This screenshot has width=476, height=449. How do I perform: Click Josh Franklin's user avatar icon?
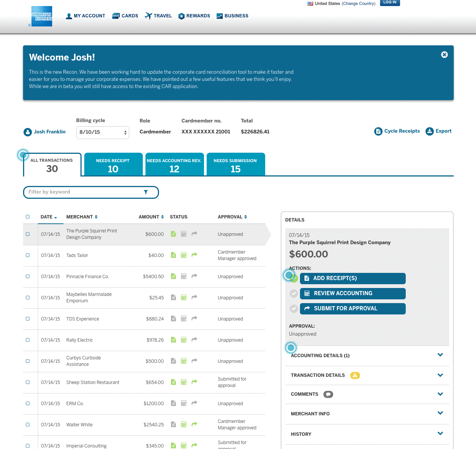click(28, 132)
